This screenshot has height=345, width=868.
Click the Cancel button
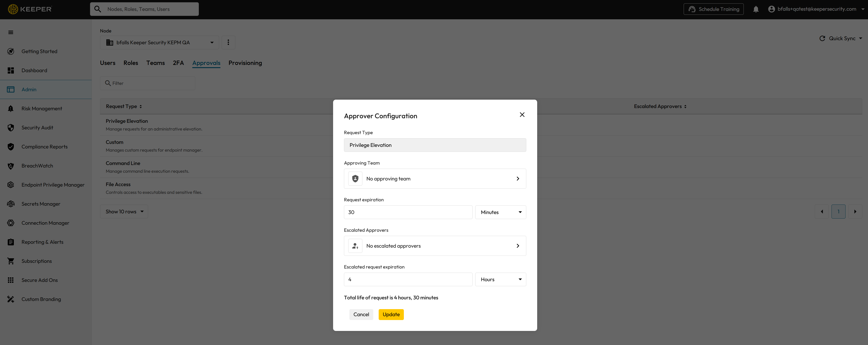pos(361,314)
